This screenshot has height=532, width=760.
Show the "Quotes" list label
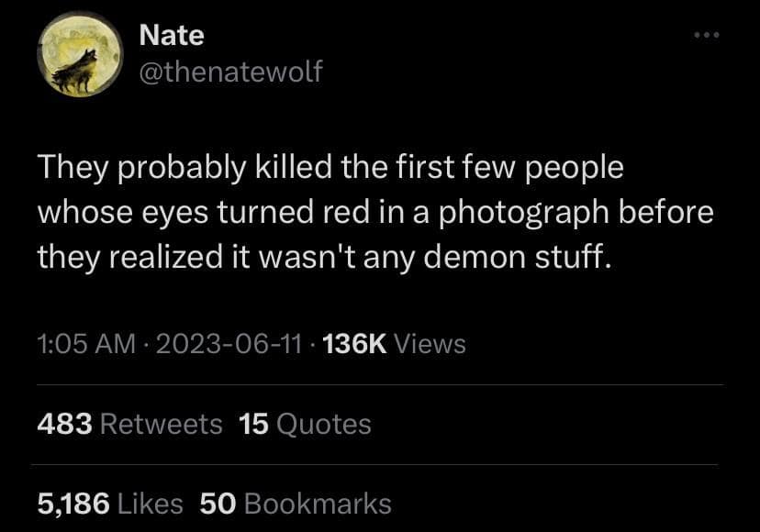323,424
